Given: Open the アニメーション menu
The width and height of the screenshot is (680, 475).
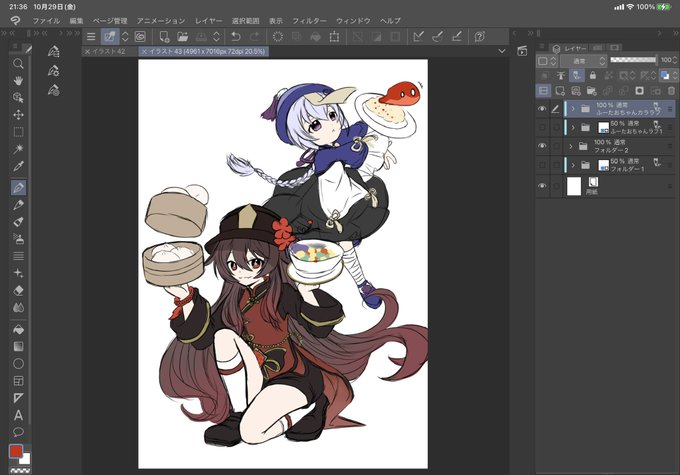Looking at the screenshot, I should 161,21.
